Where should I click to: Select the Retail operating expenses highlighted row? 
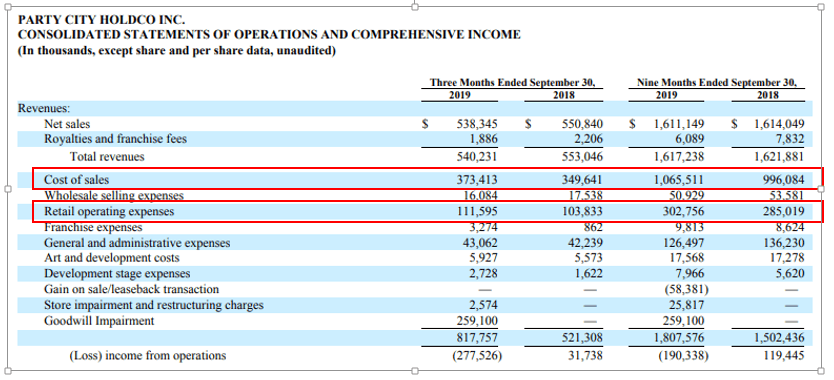tap(428, 211)
